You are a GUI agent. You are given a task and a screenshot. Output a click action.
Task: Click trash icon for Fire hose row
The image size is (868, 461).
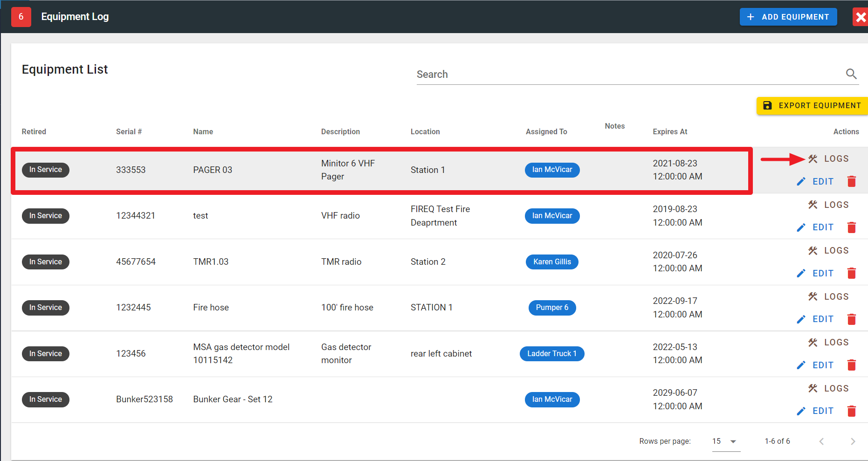tap(851, 319)
